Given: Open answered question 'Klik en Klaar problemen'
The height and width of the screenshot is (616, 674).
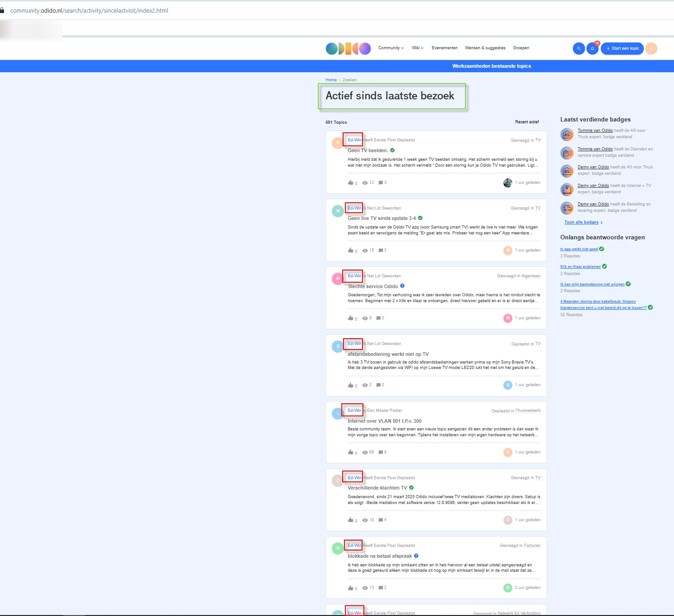Looking at the screenshot, I should pyautogui.click(x=581, y=266).
